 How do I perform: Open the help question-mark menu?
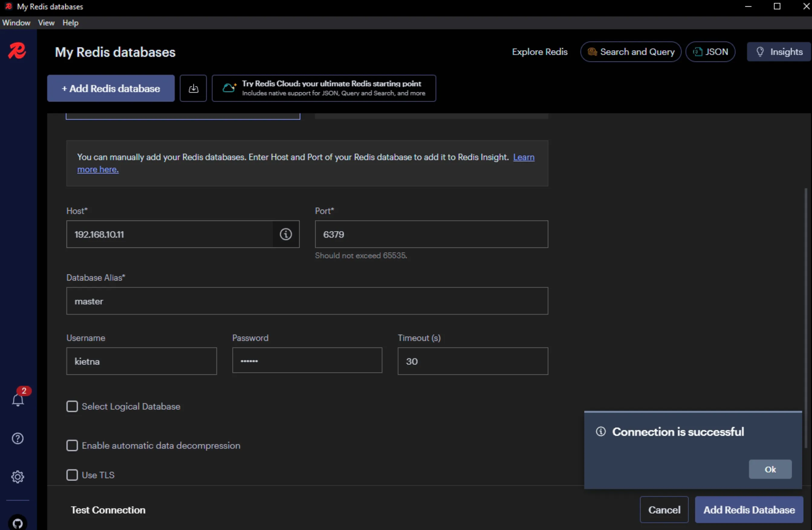click(x=18, y=438)
